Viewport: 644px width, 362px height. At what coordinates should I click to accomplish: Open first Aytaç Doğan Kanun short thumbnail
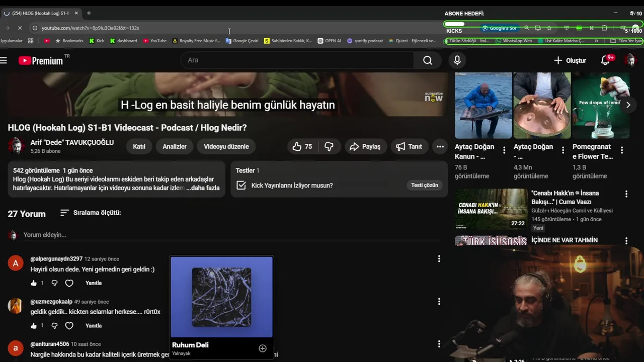coord(483,105)
